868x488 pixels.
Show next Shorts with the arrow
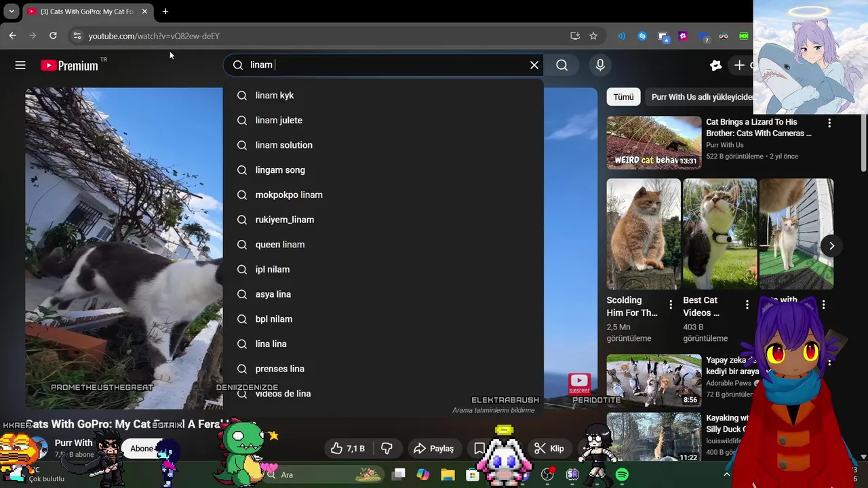(x=831, y=246)
